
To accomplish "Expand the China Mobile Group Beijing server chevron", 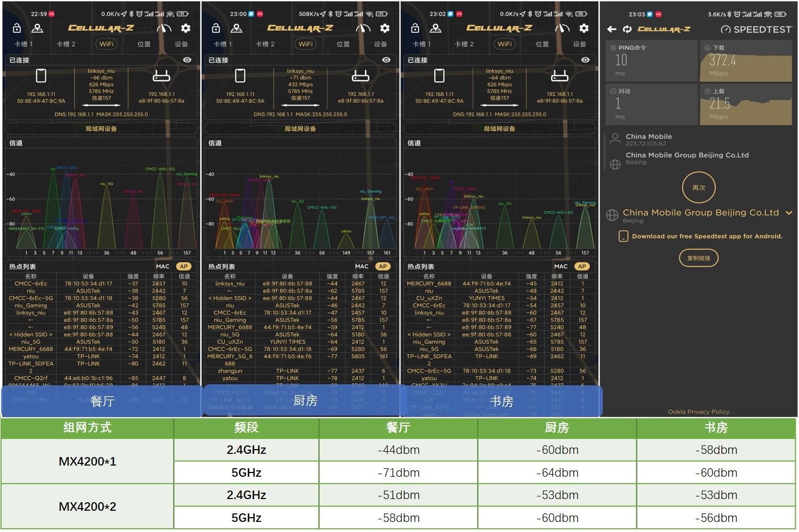I will [x=789, y=213].
